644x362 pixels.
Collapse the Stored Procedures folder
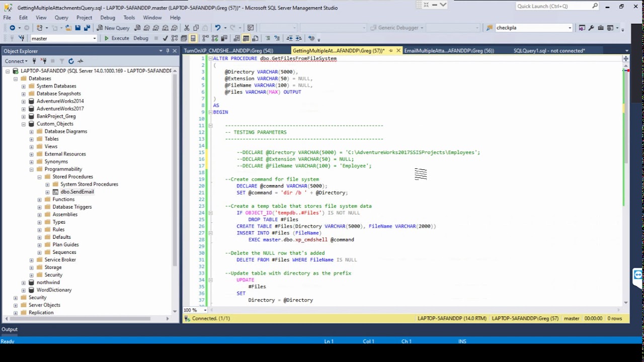point(39,176)
